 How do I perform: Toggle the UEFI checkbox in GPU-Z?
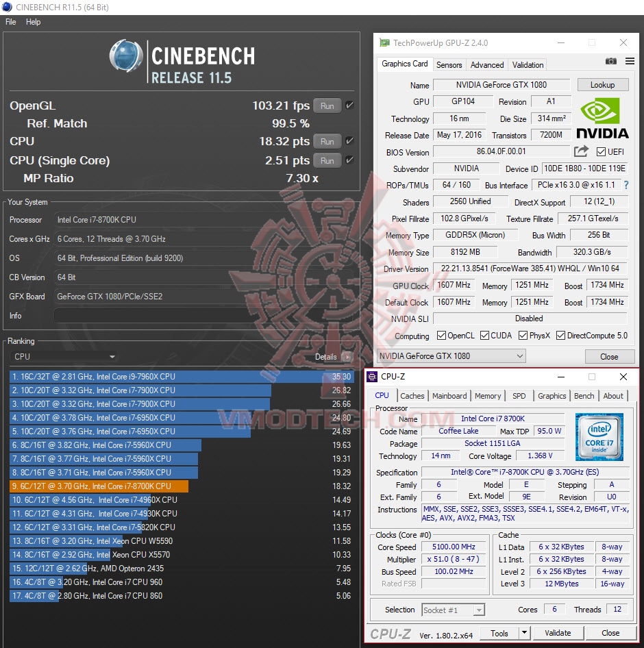click(601, 151)
